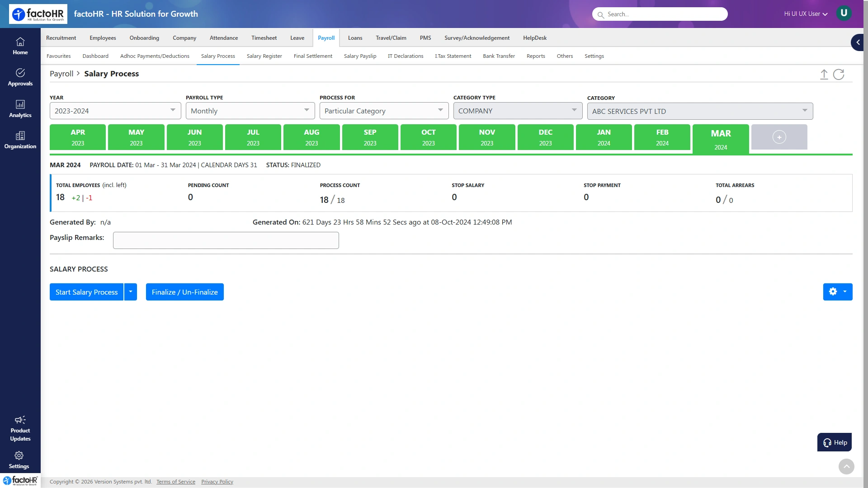Open the Year dropdown 2023-2024

115,111
